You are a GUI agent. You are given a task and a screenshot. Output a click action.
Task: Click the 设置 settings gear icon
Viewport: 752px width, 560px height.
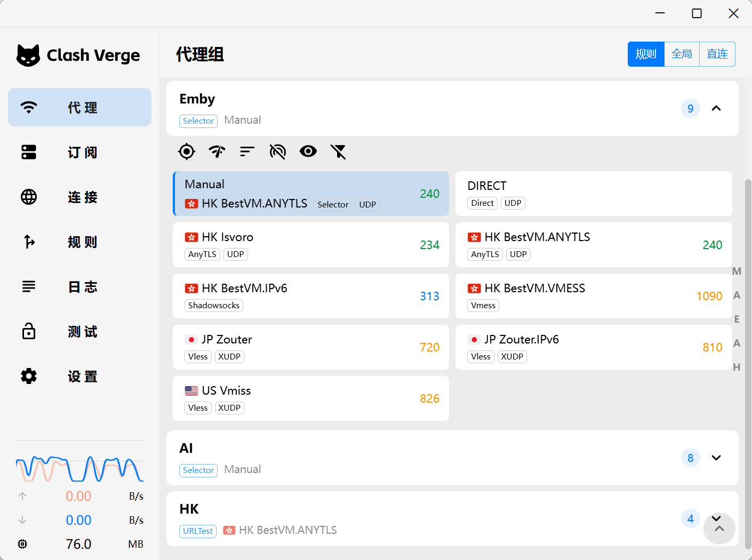coord(29,376)
